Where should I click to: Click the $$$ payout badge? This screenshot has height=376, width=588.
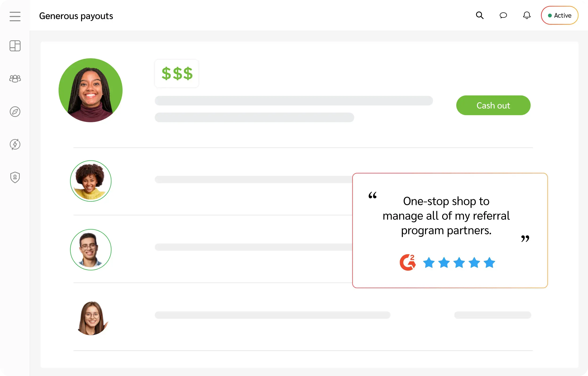point(177,74)
